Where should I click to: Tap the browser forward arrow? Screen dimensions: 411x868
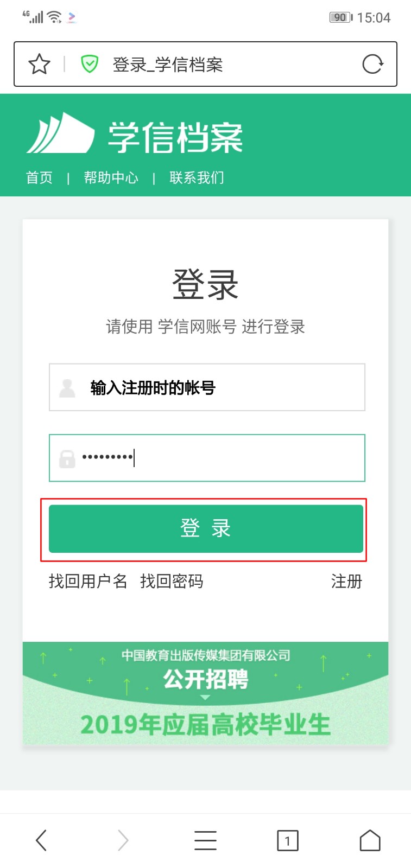[x=123, y=840]
